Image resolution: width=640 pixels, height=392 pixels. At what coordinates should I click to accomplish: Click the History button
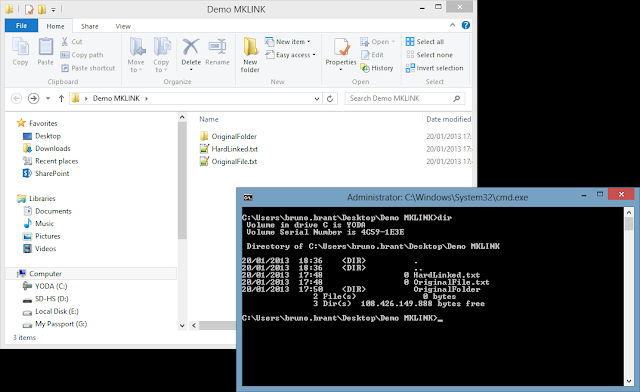[x=377, y=68]
